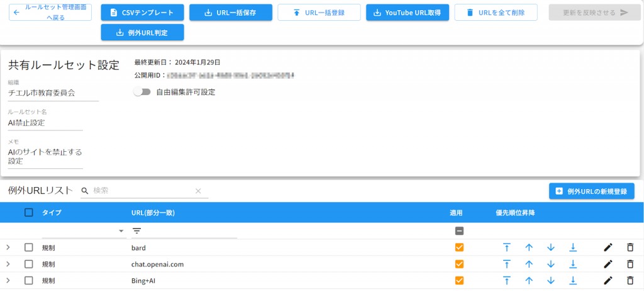The height and width of the screenshot is (291, 644).
Task: Open the URL column filter icon
Action: click(136, 231)
